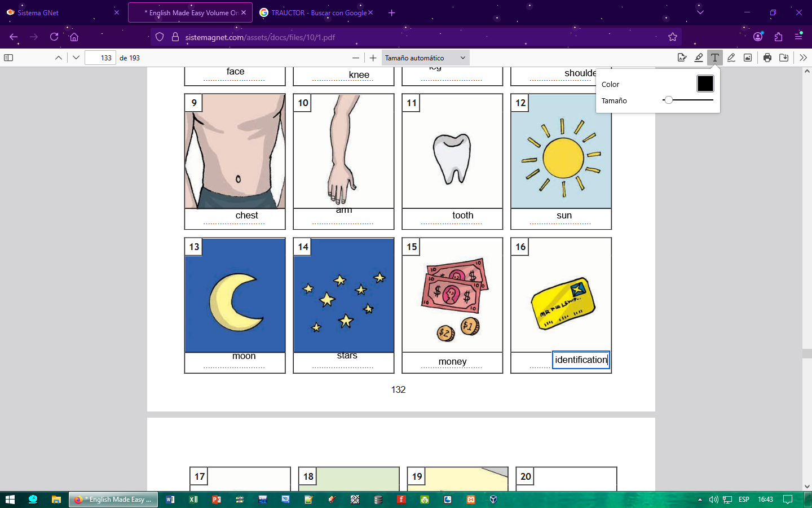Image resolution: width=812 pixels, height=508 pixels.
Task: Zoom in with the plus button
Action: point(373,58)
